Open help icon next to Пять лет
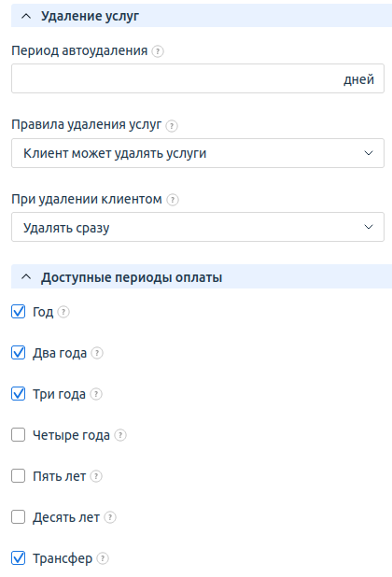 96,476
